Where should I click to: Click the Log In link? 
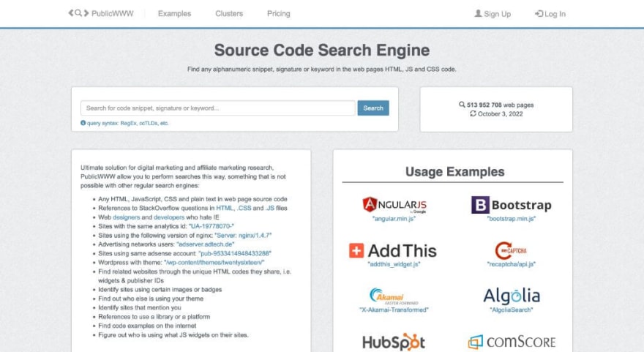coord(550,14)
